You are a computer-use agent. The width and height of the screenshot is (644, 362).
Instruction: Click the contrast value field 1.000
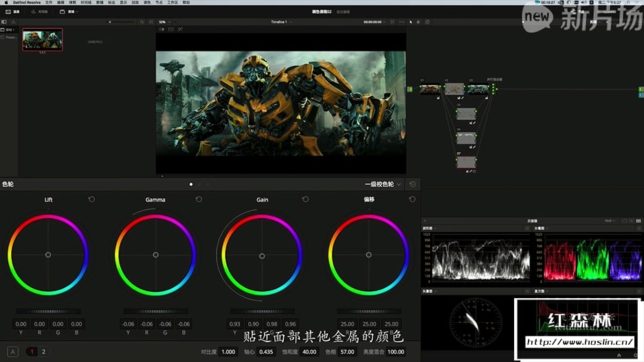(228, 352)
